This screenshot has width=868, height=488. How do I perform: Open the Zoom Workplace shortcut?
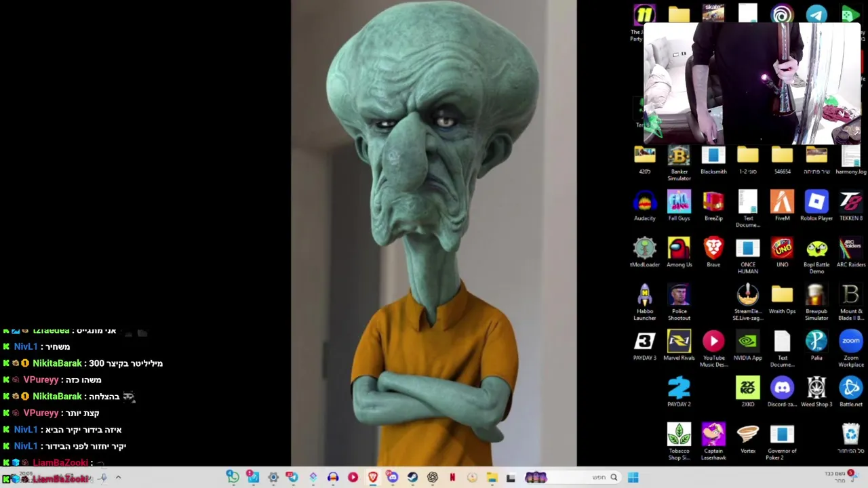coord(851,349)
